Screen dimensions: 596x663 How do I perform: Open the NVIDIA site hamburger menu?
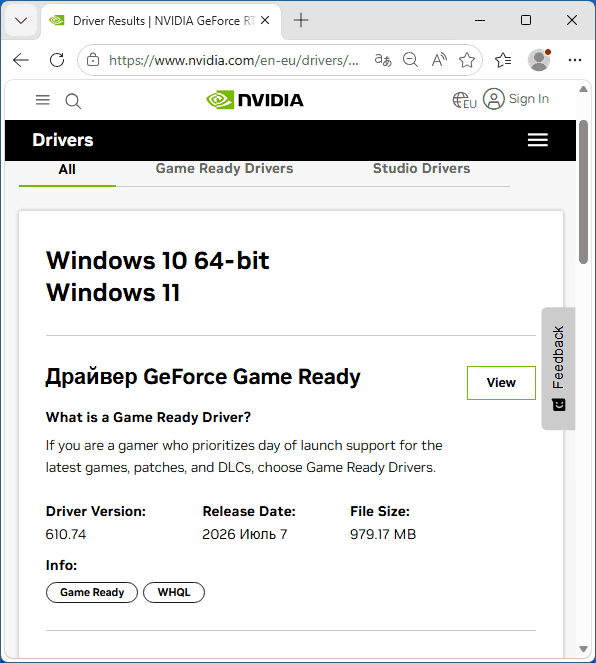pyautogui.click(x=43, y=100)
